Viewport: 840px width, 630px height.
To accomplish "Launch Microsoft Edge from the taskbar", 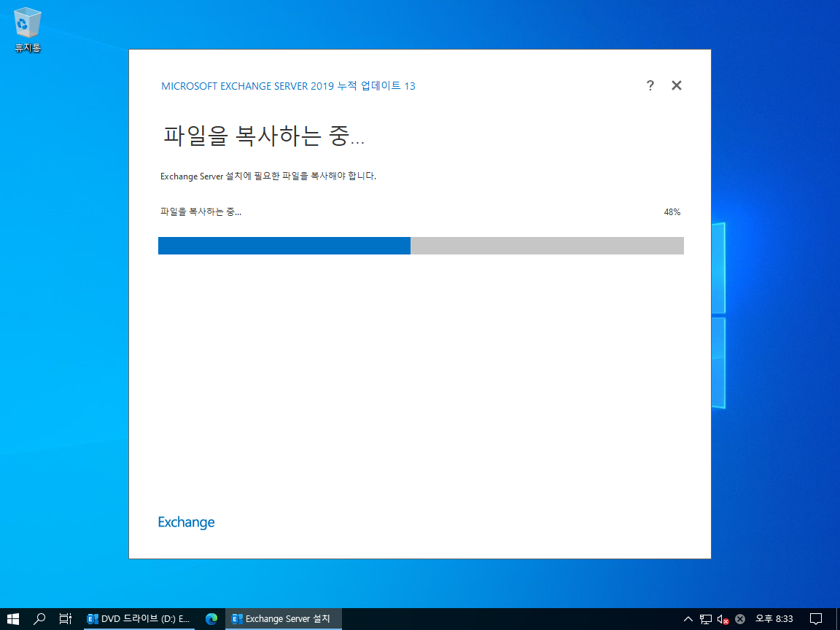I will click(x=211, y=619).
